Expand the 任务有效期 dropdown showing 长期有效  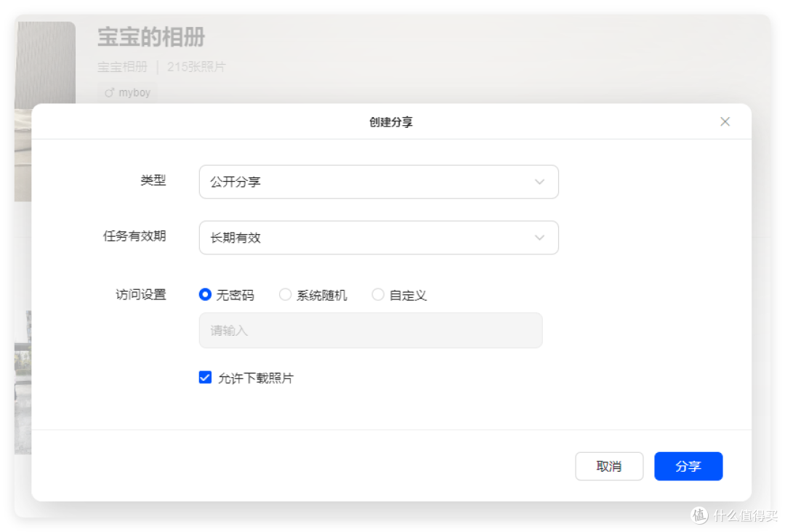(x=379, y=238)
